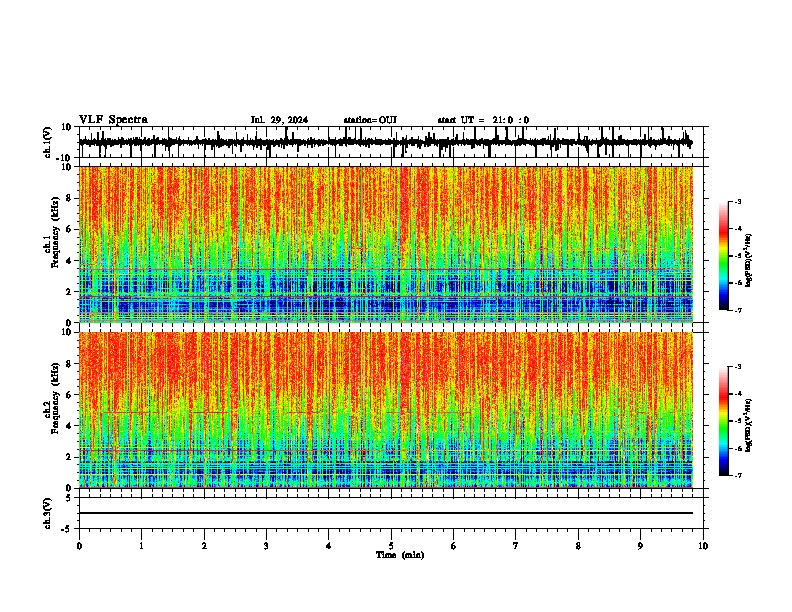The height and width of the screenshot is (612, 792).
Task: Click time axis tick label "0"
Action: (x=79, y=546)
